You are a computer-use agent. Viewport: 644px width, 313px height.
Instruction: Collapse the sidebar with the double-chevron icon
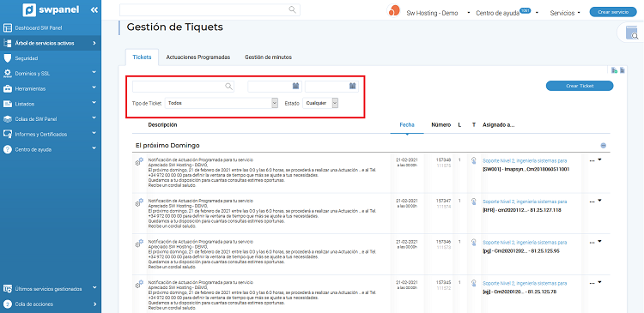[94, 9]
